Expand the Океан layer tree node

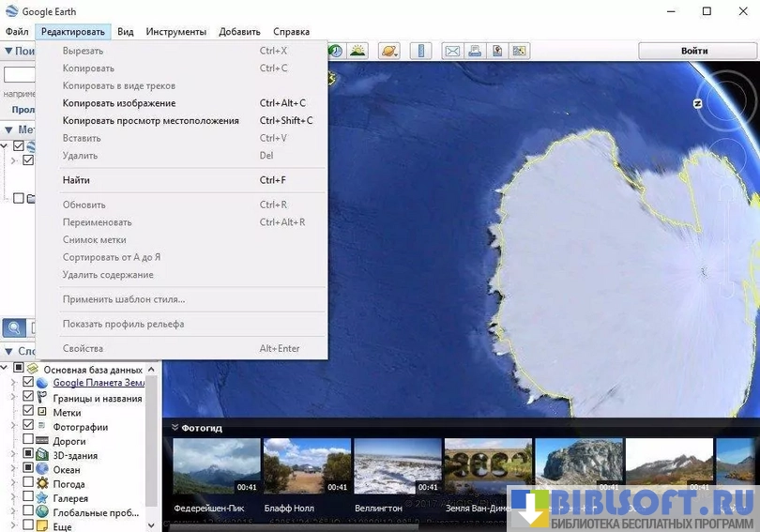click(13, 470)
